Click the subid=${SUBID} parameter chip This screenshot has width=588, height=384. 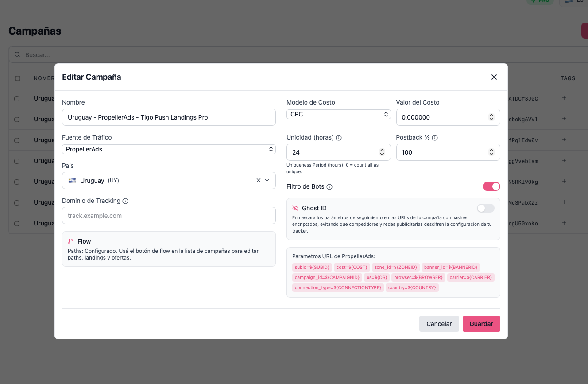click(312, 268)
